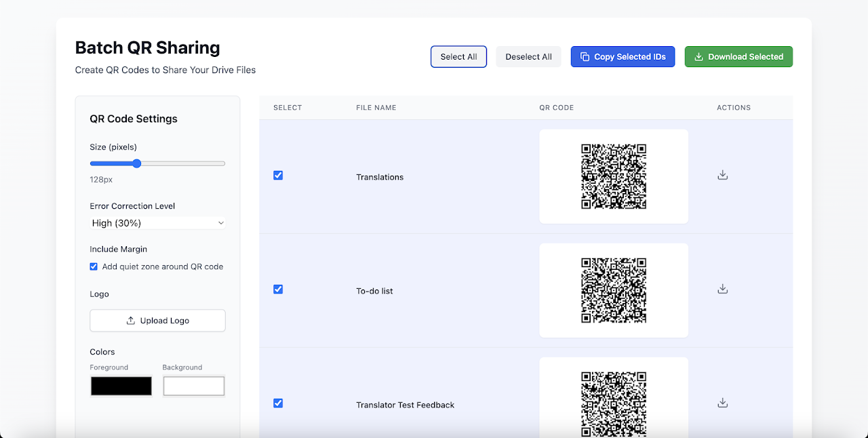
Task: Click the QR CODE column header
Action: (557, 108)
